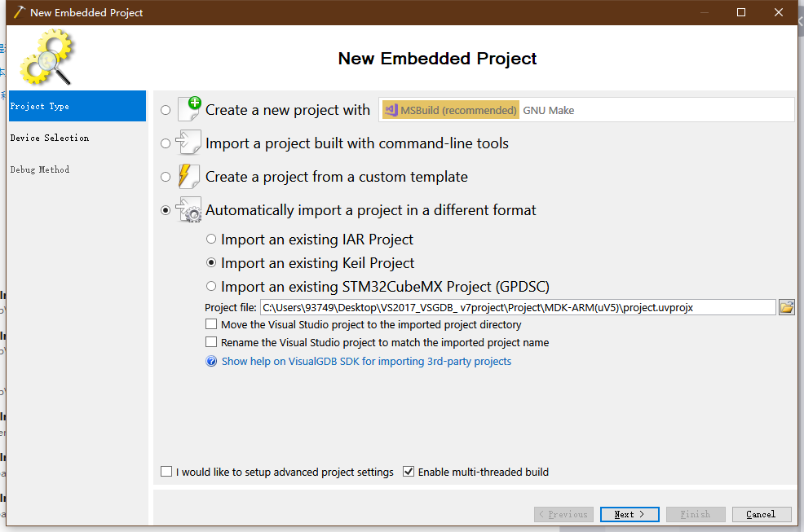Uncheck 'Enable multi-threaded build' checkbox

[x=409, y=472]
